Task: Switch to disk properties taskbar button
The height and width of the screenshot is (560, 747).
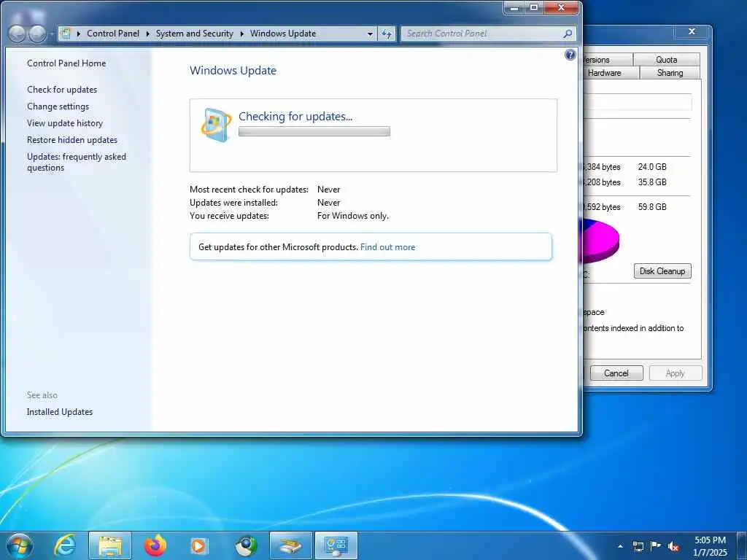Action: [290, 545]
